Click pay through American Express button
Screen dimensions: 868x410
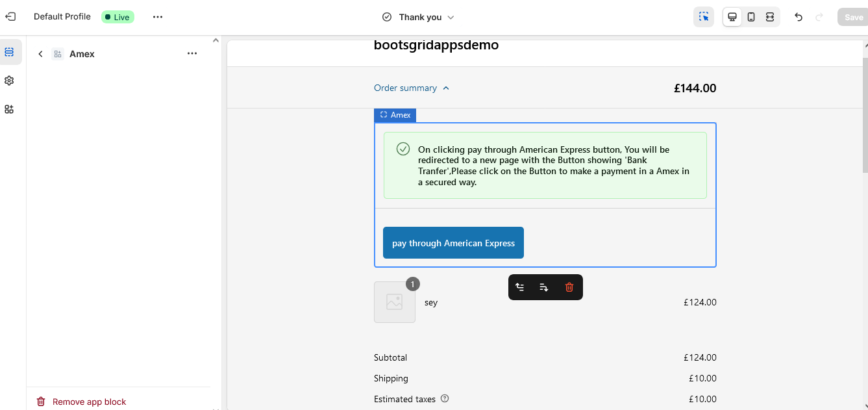[453, 243]
